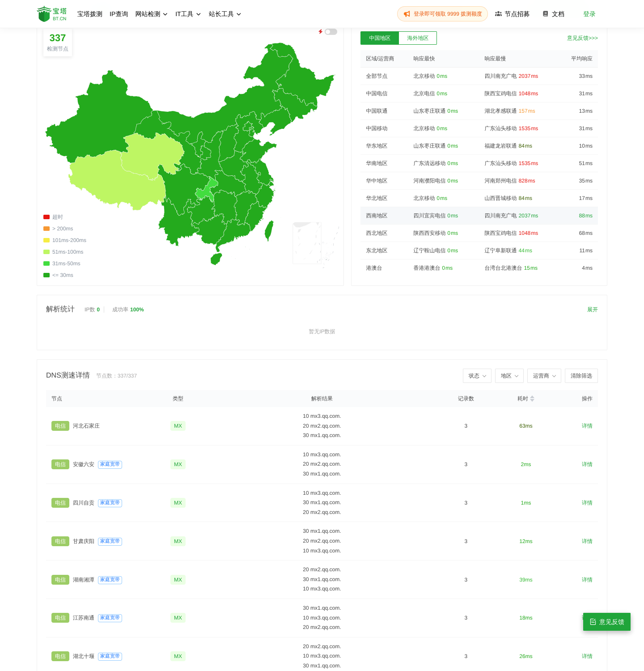644x671 pixels.
Task: Toggle the switch above the map
Action: (331, 32)
